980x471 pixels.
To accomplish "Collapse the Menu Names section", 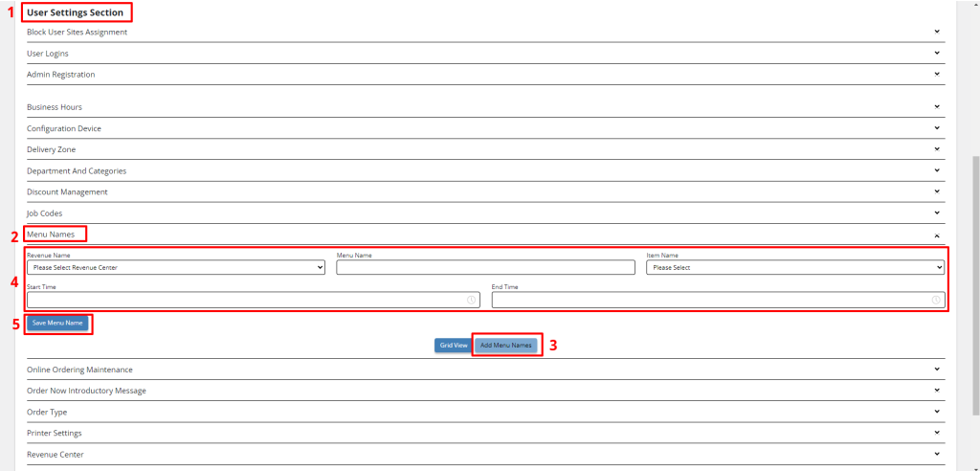I will point(937,235).
